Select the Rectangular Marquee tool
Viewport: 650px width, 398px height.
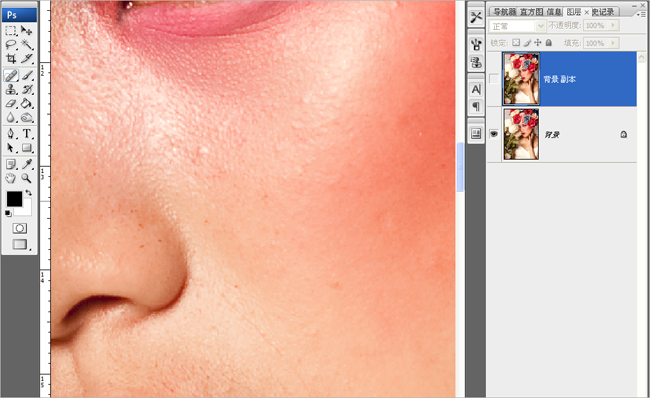coord(11,31)
